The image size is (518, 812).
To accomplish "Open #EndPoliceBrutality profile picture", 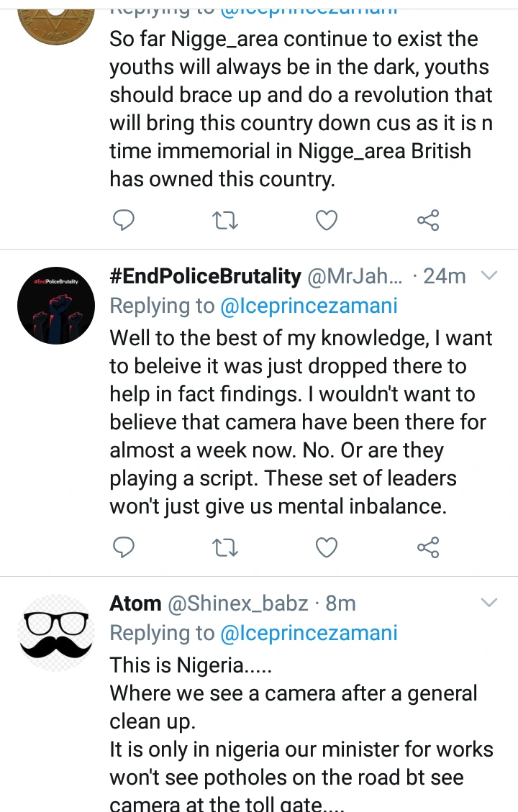I will pos(56,305).
